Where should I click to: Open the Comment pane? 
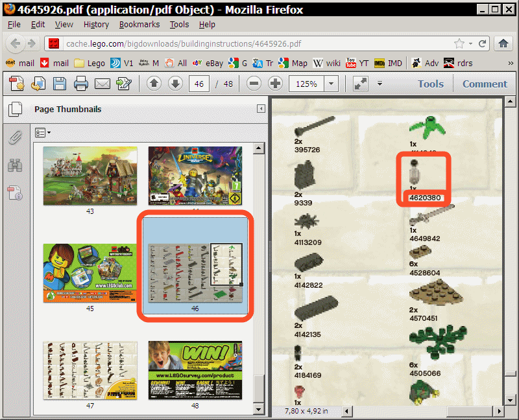tap(485, 84)
